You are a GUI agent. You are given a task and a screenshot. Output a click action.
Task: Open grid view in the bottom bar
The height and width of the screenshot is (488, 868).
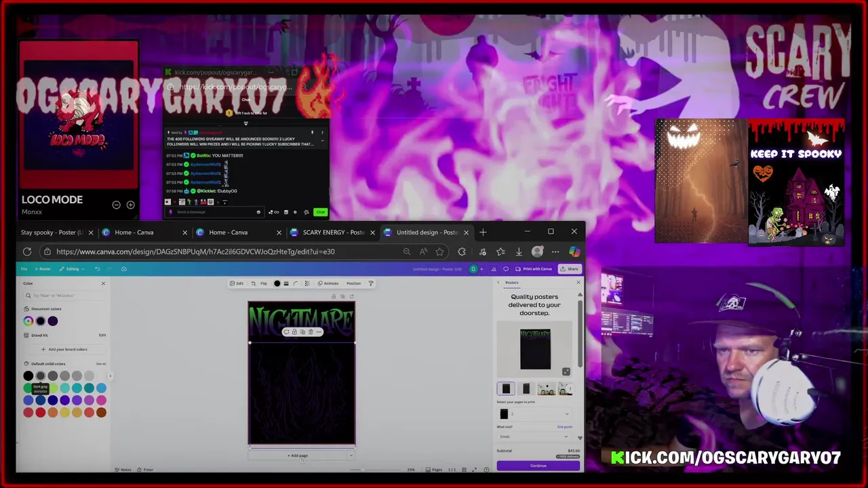464,470
